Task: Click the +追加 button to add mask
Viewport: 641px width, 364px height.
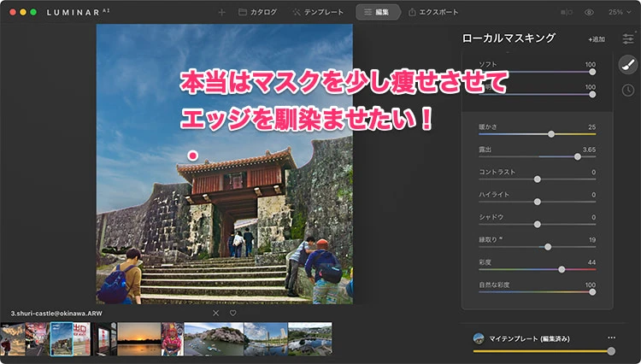Action: coord(596,39)
